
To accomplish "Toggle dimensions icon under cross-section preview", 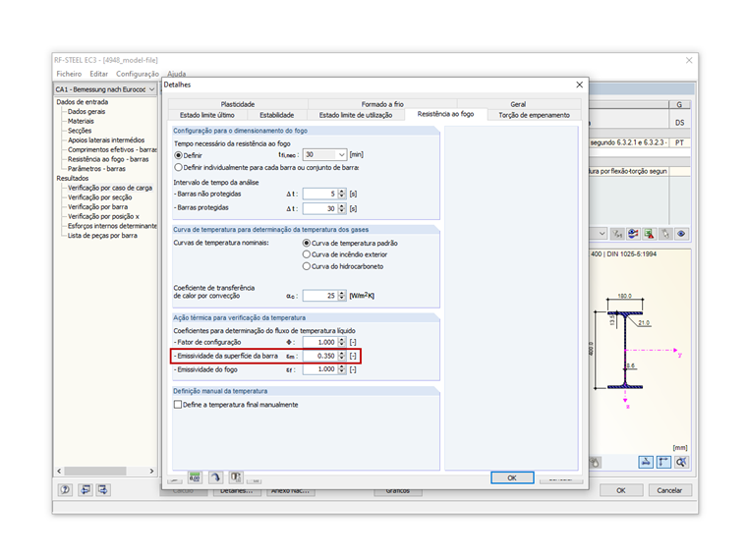I will [663, 462].
